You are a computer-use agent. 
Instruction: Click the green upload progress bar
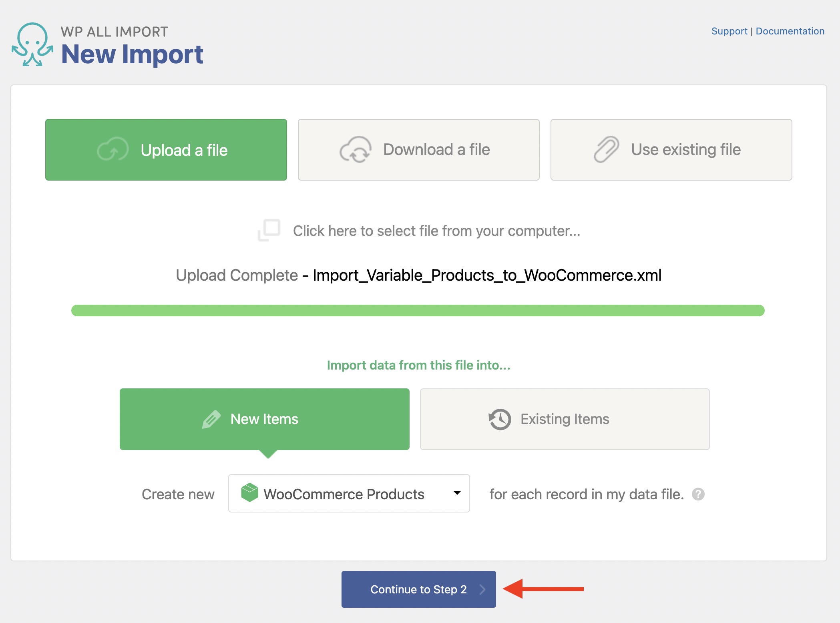pyautogui.click(x=418, y=311)
